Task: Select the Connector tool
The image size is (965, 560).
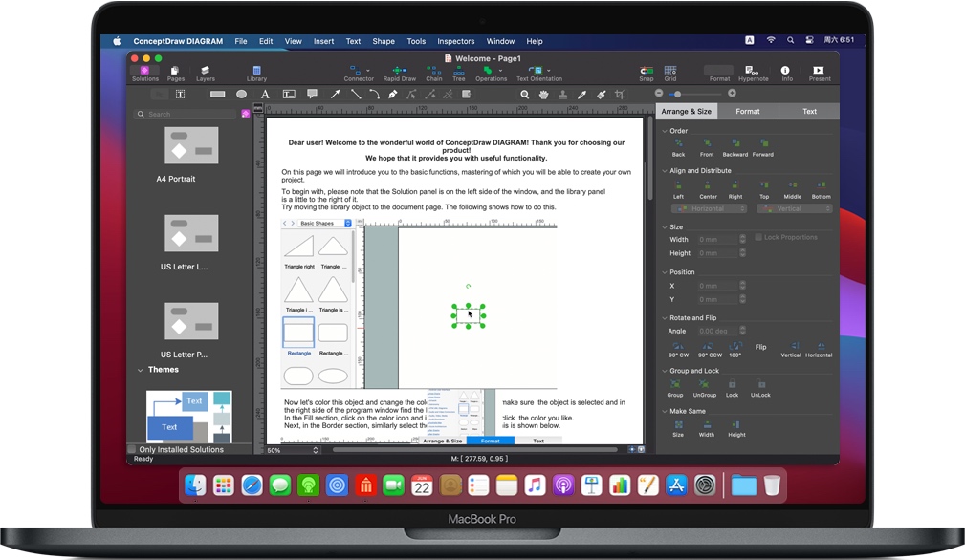Action: (356, 70)
